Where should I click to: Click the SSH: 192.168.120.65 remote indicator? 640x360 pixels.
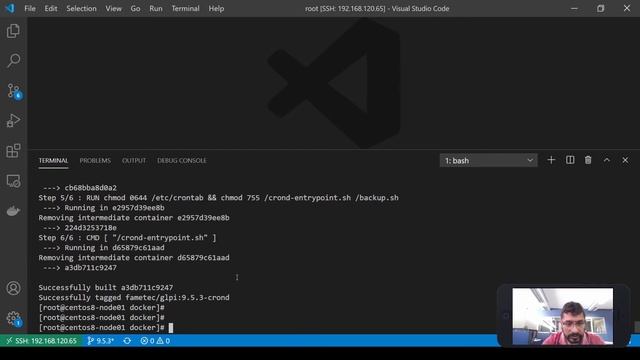pos(41,341)
